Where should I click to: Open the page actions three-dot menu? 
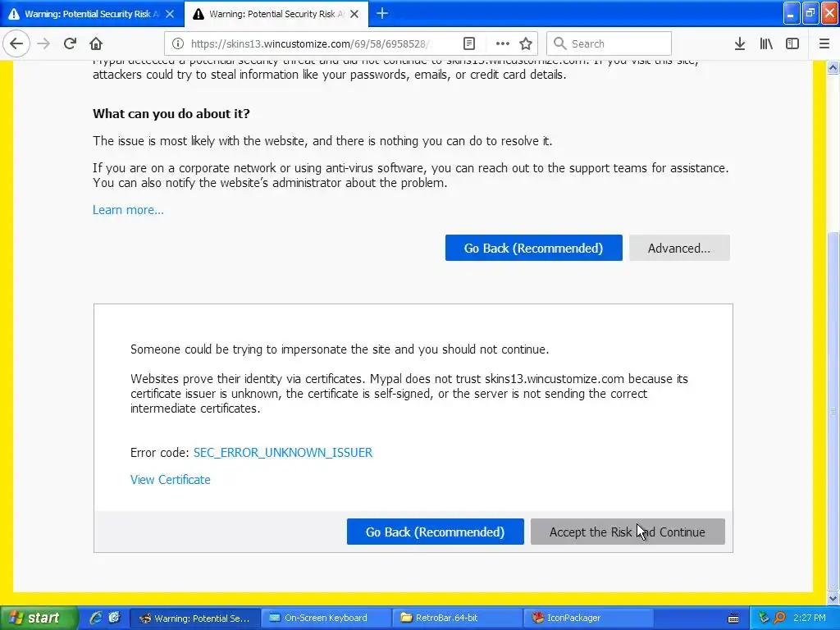coord(502,43)
